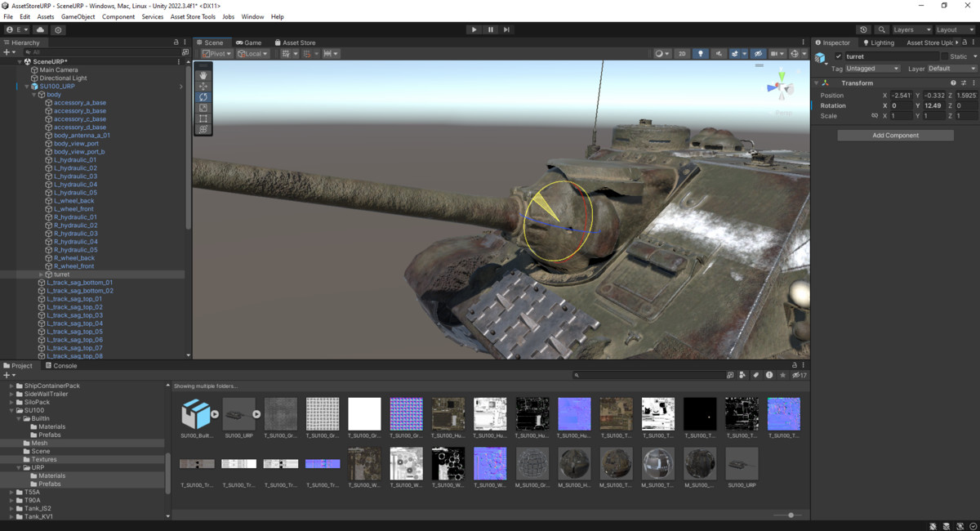This screenshot has height=531, width=980.
Task: Show favorites star in Project toolbar
Action: pos(783,375)
